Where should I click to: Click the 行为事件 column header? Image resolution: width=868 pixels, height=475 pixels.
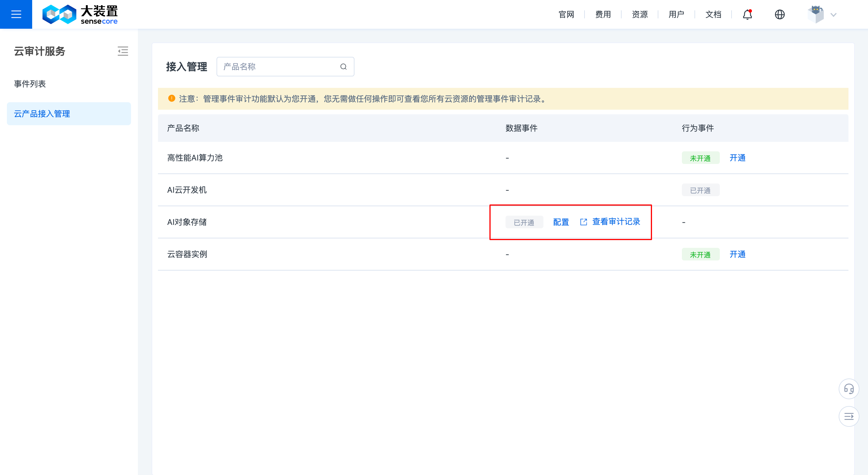(697, 128)
